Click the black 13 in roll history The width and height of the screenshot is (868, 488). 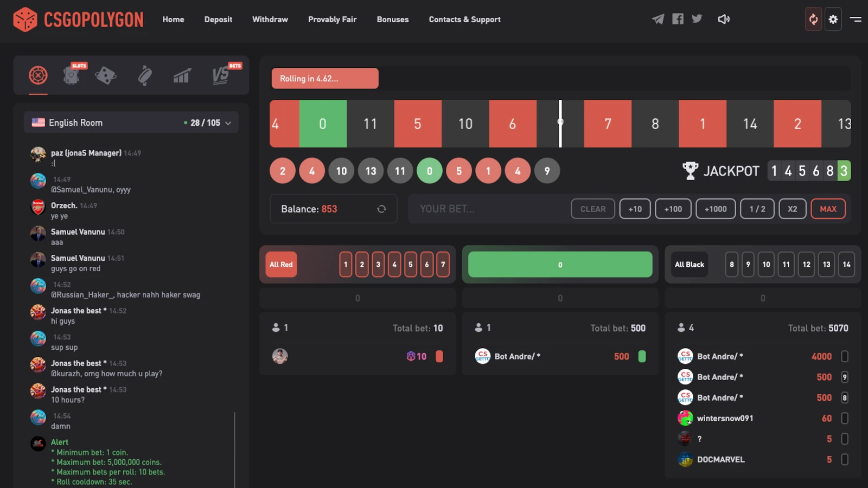371,171
